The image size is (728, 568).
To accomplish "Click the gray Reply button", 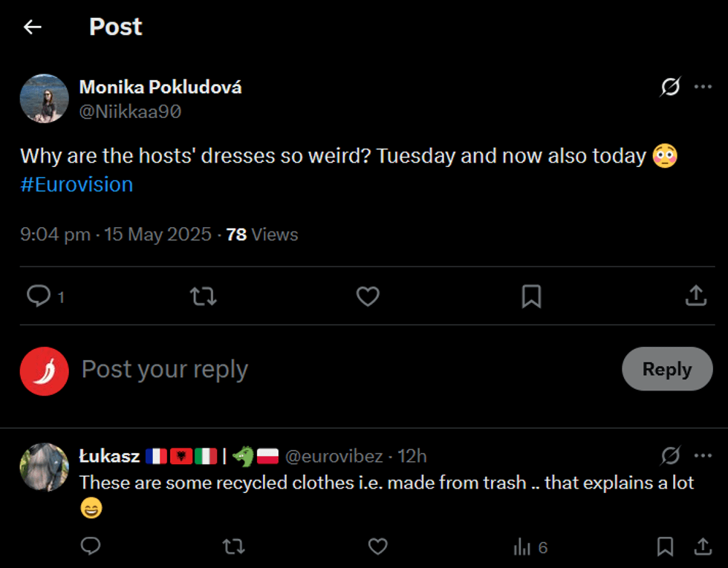I will 666,369.
